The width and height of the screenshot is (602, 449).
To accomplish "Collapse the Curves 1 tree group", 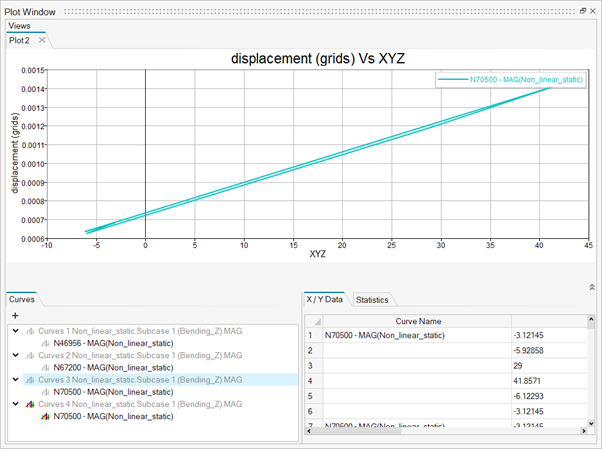I will coord(14,329).
